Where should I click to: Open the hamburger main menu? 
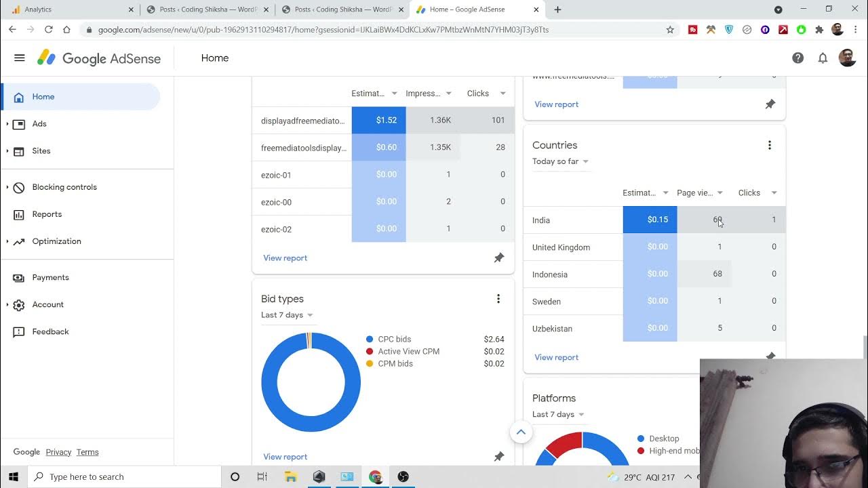[x=20, y=58]
